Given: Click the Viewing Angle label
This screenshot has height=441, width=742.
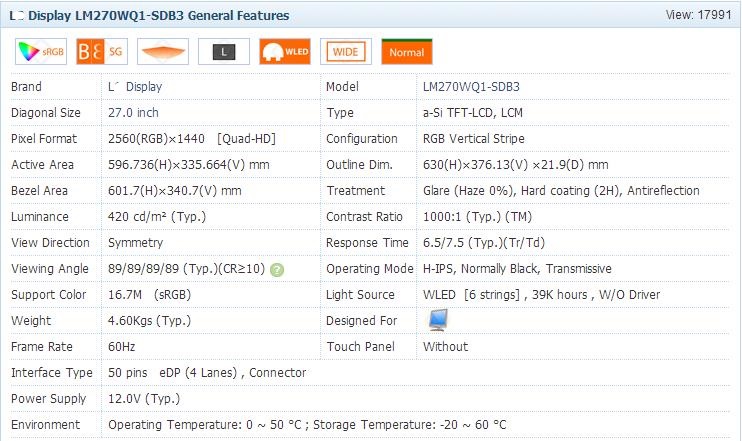Looking at the screenshot, I should tap(50, 269).
